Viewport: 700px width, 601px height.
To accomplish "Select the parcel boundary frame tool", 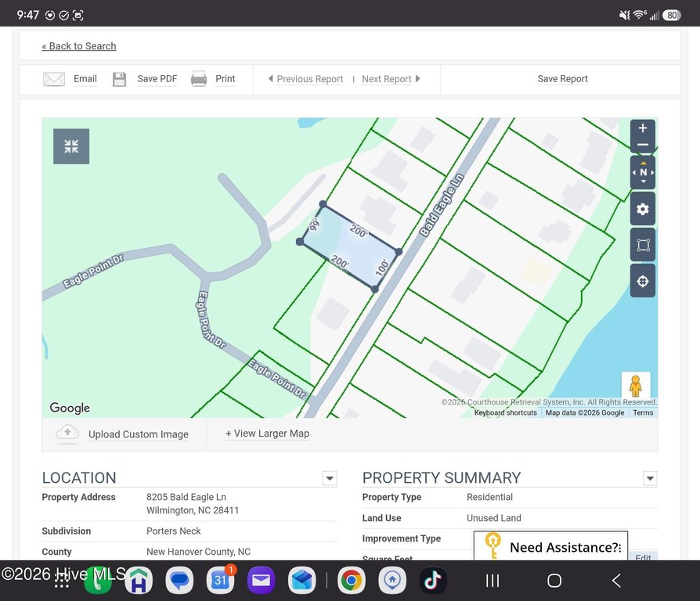I will (x=642, y=245).
